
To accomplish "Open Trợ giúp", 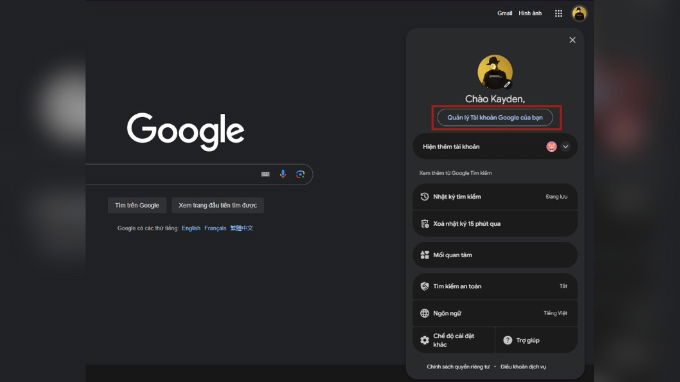I will click(x=536, y=340).
